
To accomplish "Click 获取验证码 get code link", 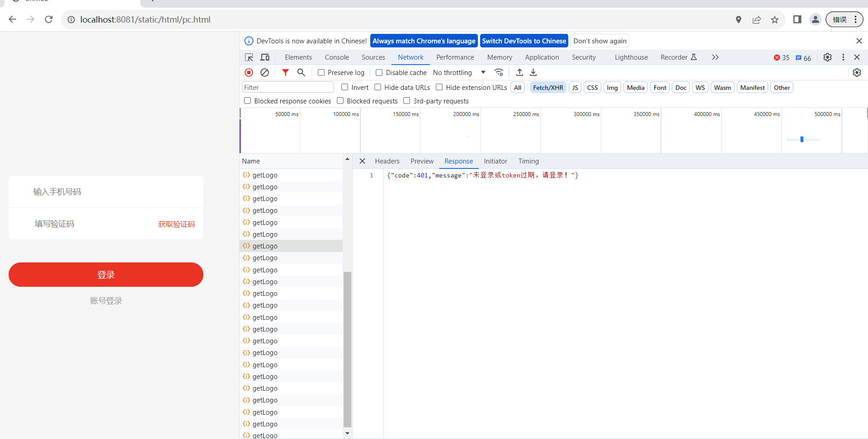I will 176,224.
